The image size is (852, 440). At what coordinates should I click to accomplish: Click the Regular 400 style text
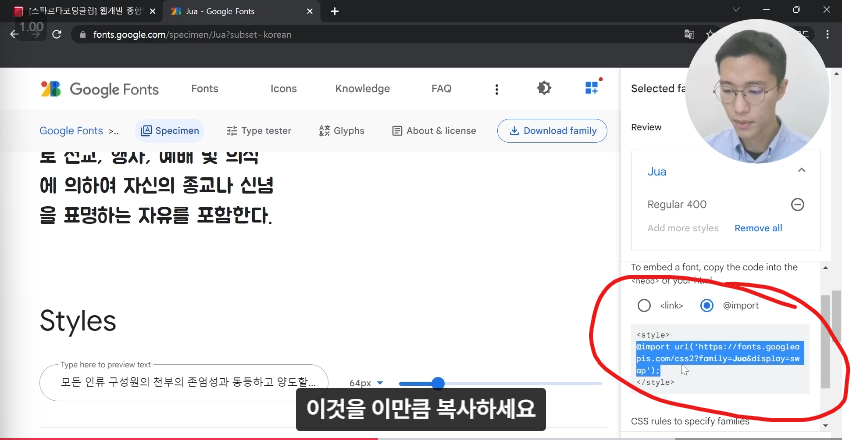[x=676, y=205]
